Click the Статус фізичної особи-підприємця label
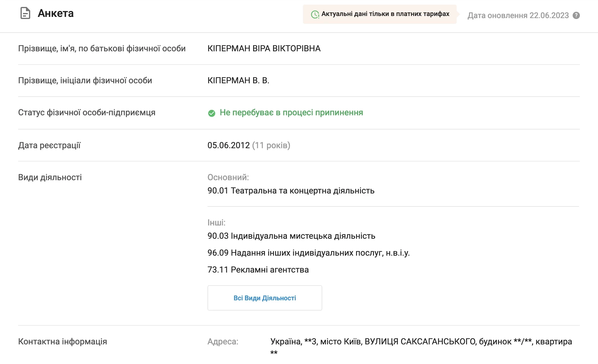Viewport: 598px width, 364px height. click(87, 113)
